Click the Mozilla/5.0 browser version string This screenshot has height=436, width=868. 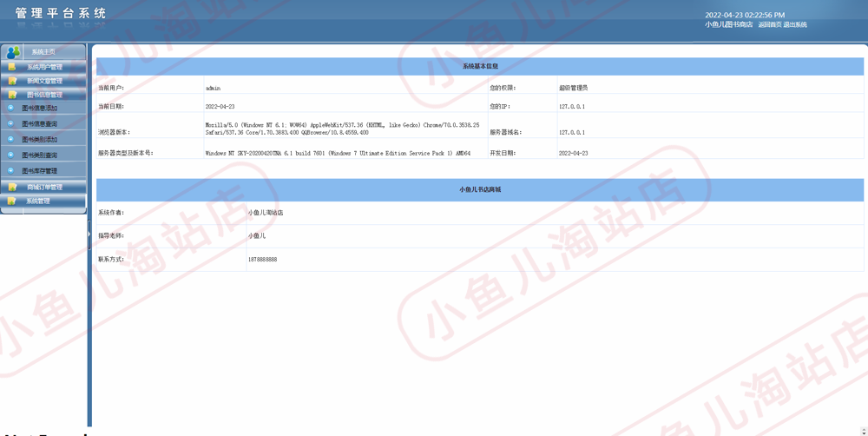[342, 129]
